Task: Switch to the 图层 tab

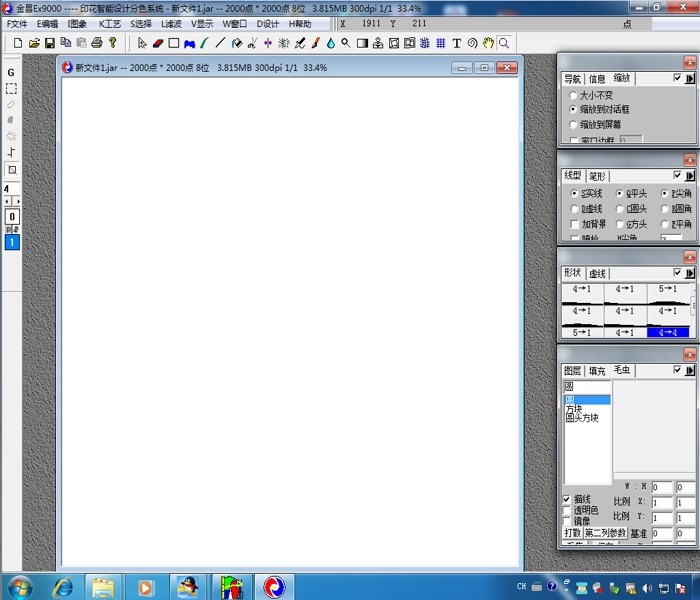Action: pos(572,371)
